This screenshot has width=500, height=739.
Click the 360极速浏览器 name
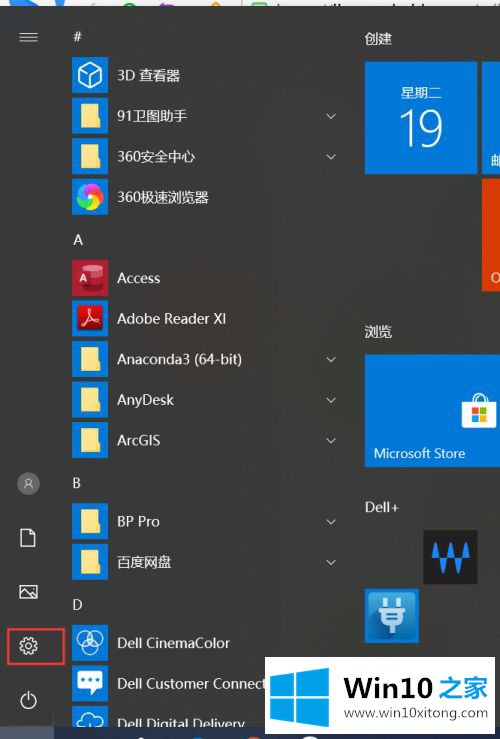tap(163, 197)
